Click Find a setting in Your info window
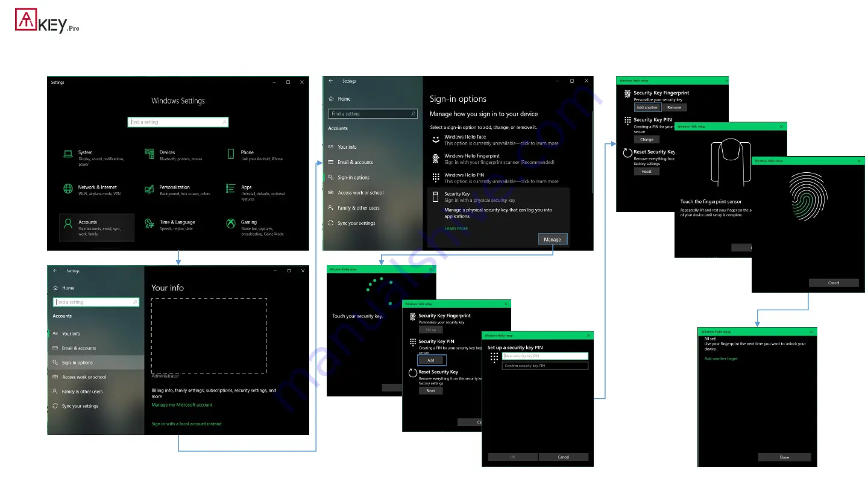The image size is (868, 488). 96,302
